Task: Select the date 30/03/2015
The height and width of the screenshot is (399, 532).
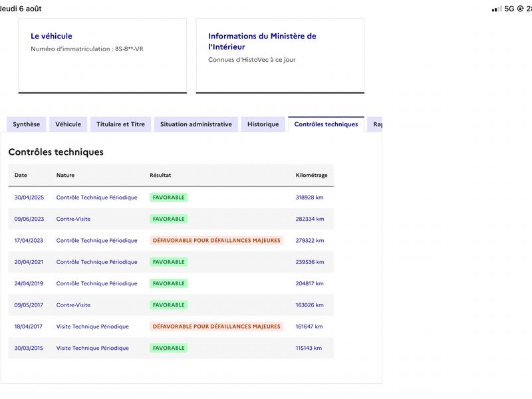Action: click(29, 348)
